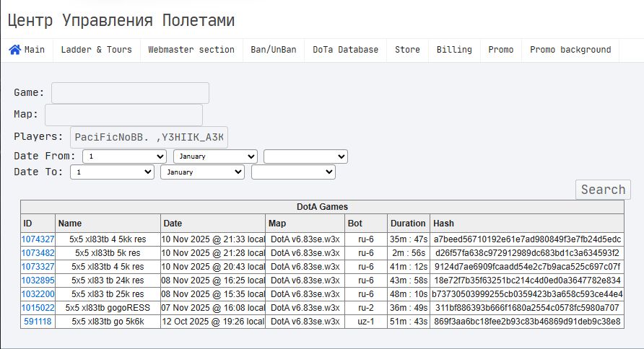
Task: Open the Date To day dropdown
Action: (112, 172)
